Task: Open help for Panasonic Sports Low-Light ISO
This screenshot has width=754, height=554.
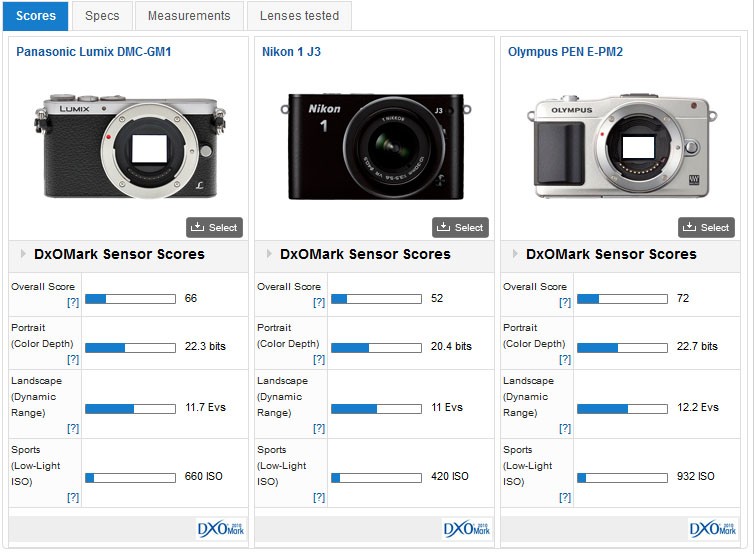Action: 73,497
